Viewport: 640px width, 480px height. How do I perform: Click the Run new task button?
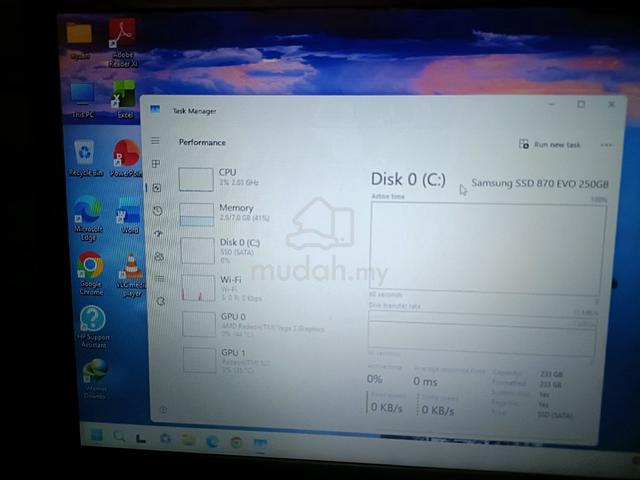click(549, 144)
